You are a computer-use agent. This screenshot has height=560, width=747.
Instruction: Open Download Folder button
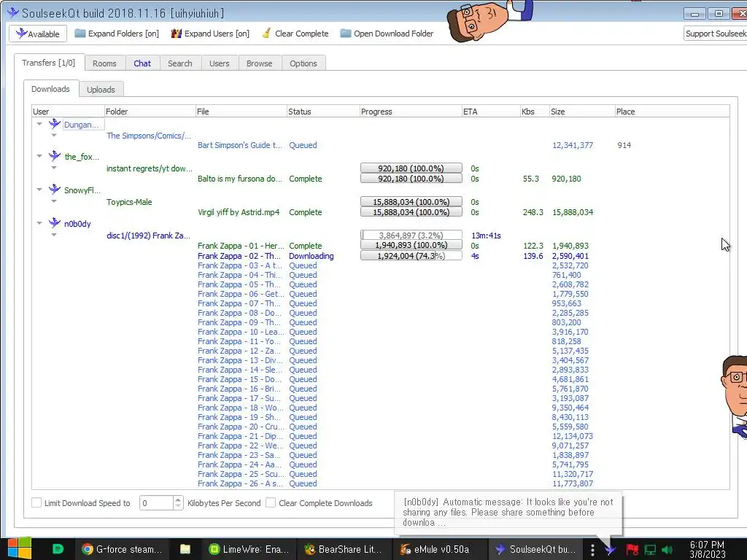click(x=387, y=34)
